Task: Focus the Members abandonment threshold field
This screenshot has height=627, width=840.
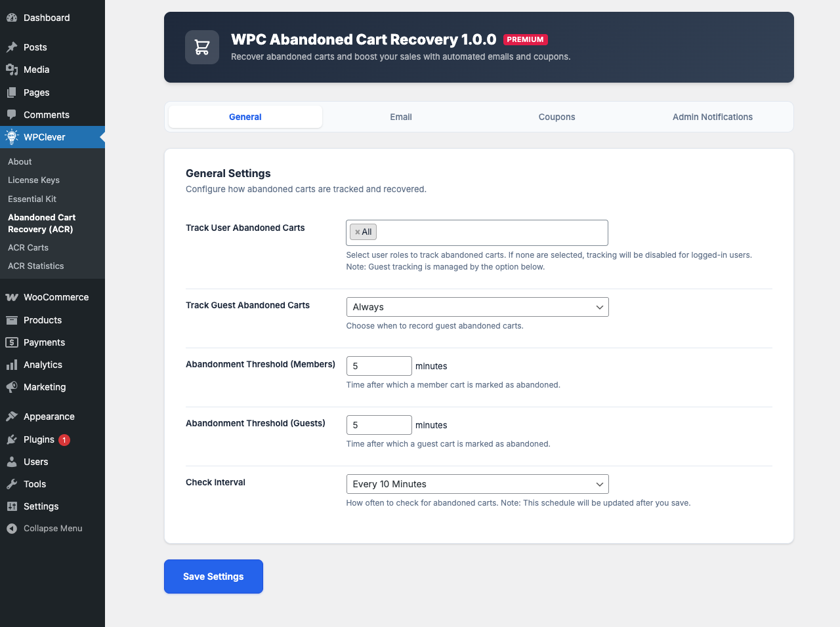Action: [379, 366]
